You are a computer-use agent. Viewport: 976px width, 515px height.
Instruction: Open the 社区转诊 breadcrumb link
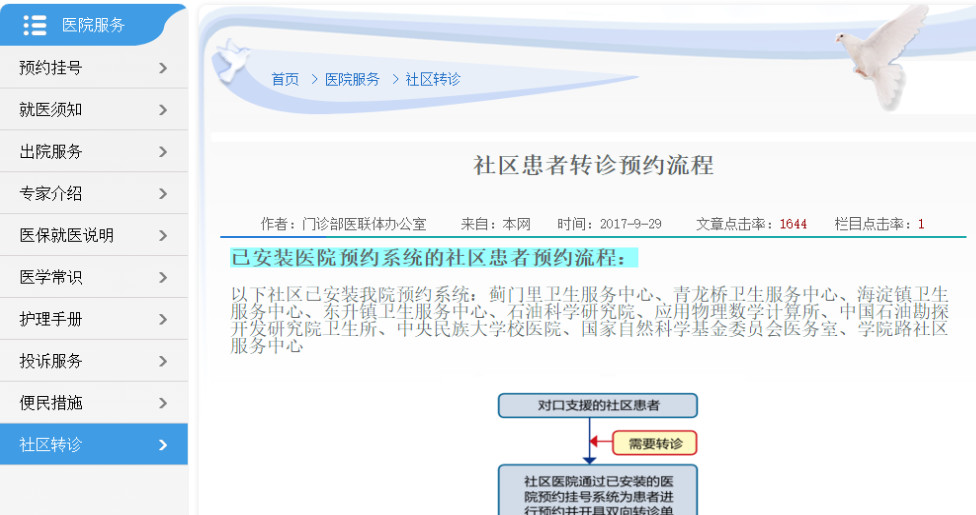[x=433, y=79]
